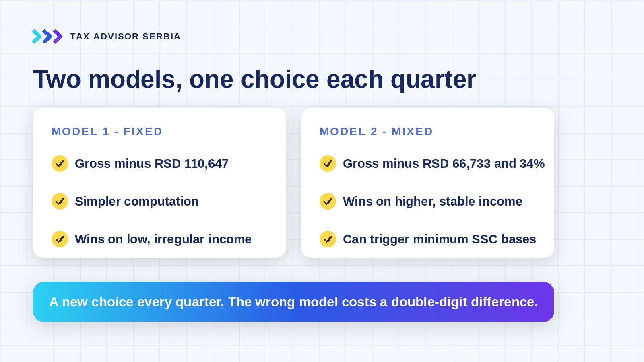644x362 pixels.
Task: Click the Gross minus RSD 66,733 and 34% text
Action: pos(444,164)
